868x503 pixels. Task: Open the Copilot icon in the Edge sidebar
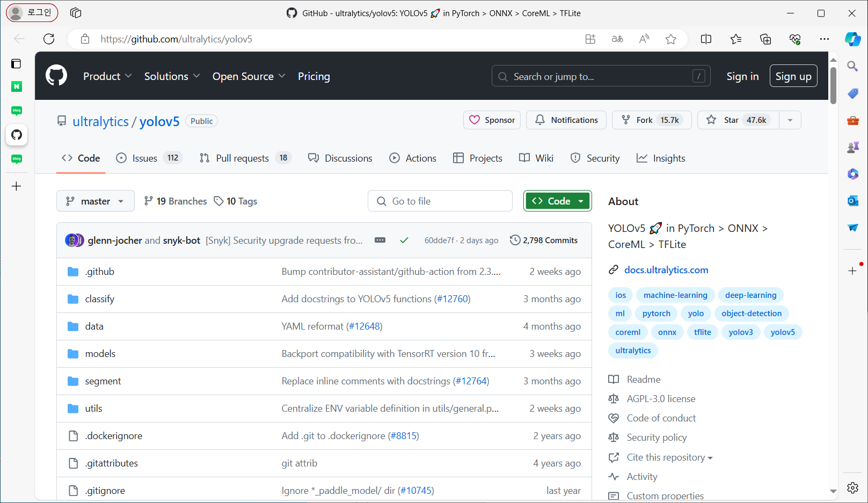point(853,39)
